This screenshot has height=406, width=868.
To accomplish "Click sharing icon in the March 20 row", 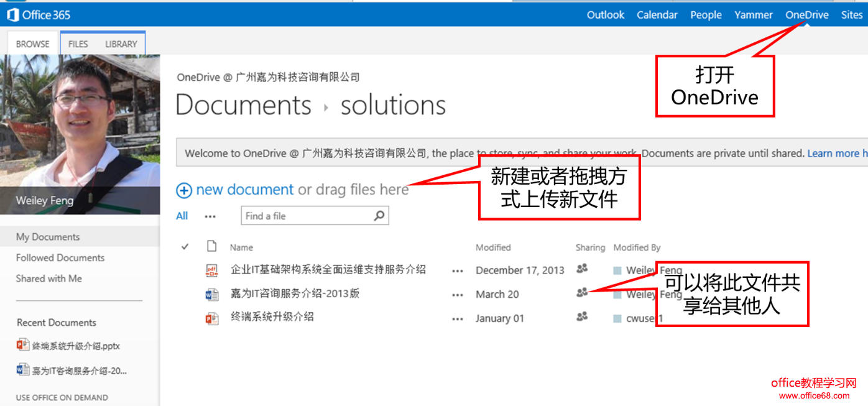I will pyautogui.click(x=582, y=292).
